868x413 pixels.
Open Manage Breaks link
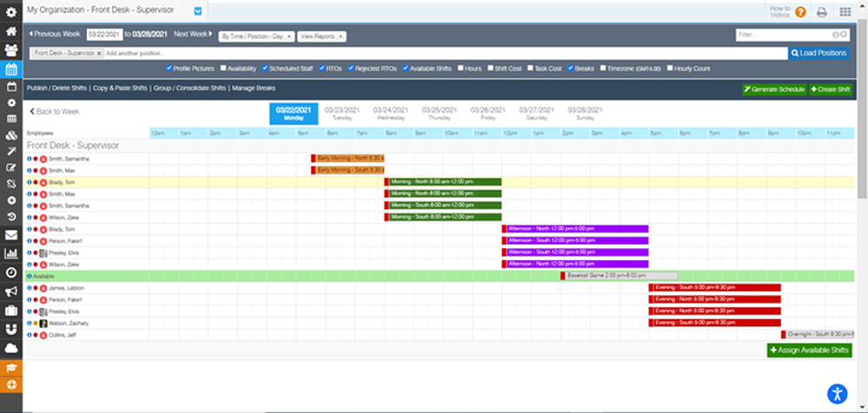pyautogui.click(x=253, y=88)
